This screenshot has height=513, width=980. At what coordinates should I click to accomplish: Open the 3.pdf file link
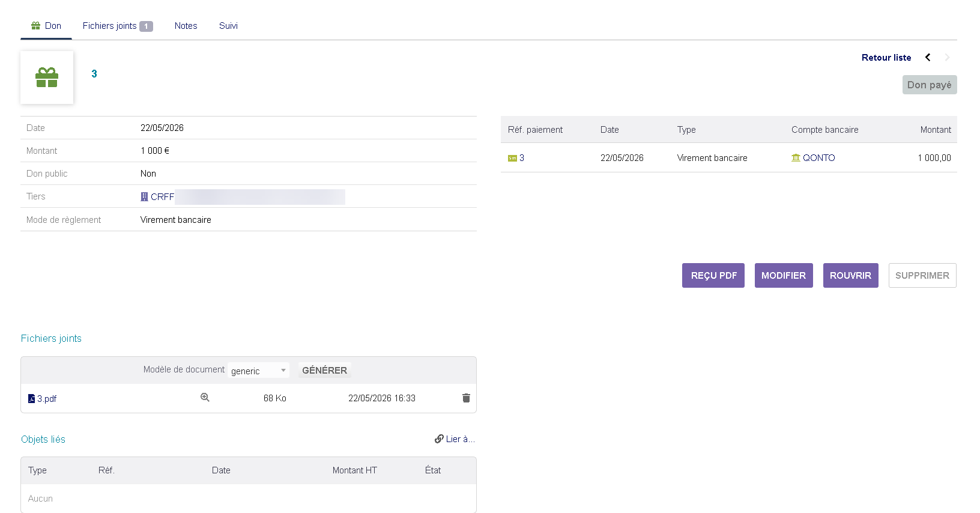(47, 399)
